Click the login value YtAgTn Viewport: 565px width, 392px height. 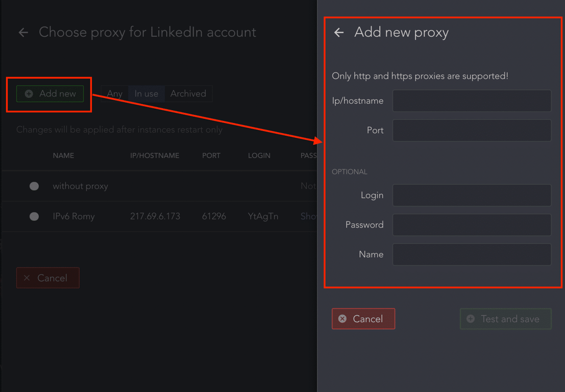(263, 216)
